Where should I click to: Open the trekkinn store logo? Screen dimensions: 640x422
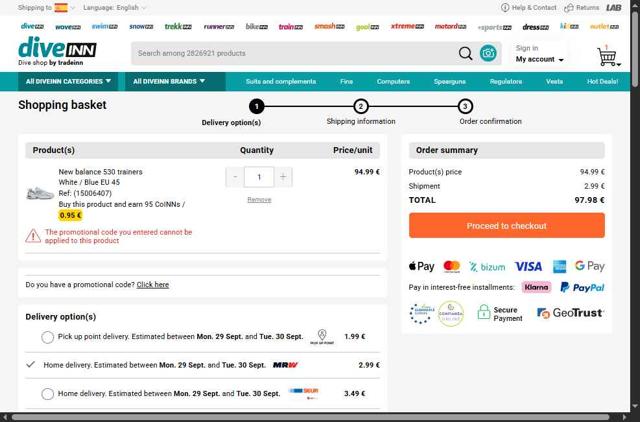point(178,27)
